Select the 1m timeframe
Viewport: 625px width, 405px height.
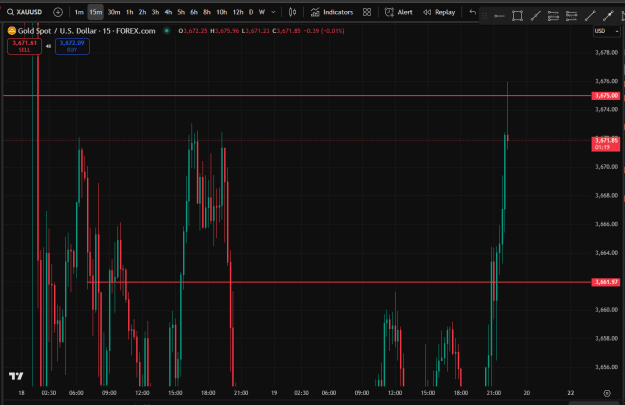[x=79, y=12]
